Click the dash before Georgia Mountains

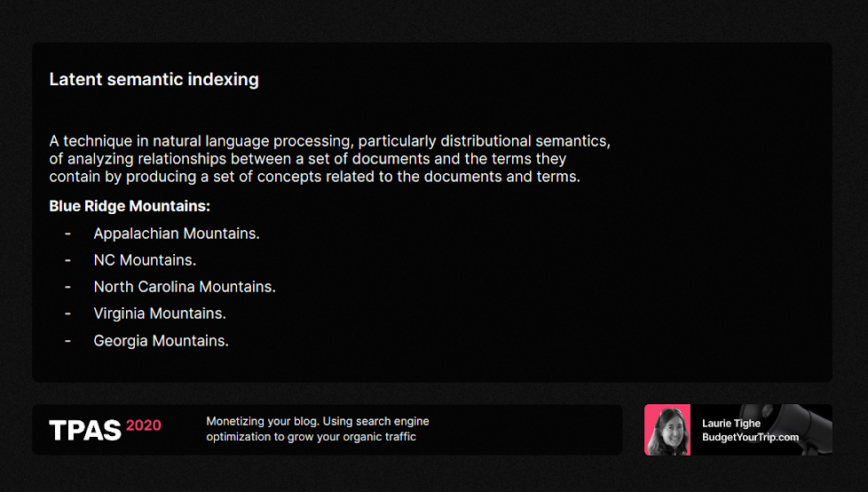pos(67,341)
